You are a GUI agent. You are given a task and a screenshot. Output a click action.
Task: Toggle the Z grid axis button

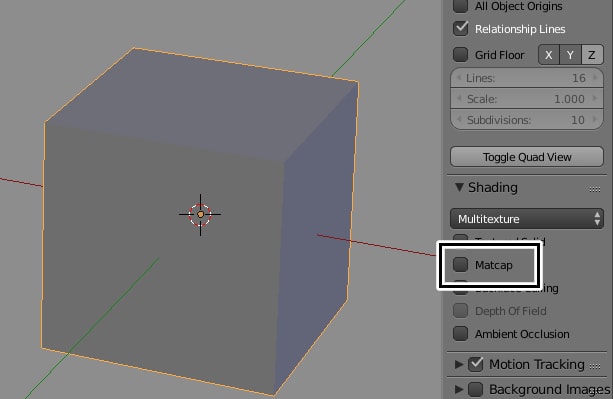[x=592, y=55]
